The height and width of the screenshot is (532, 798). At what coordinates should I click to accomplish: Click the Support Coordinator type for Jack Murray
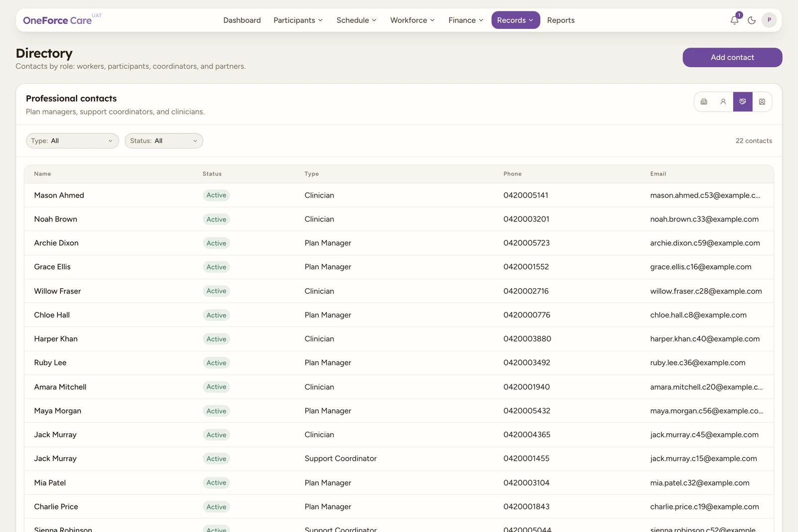pos(341,459)
